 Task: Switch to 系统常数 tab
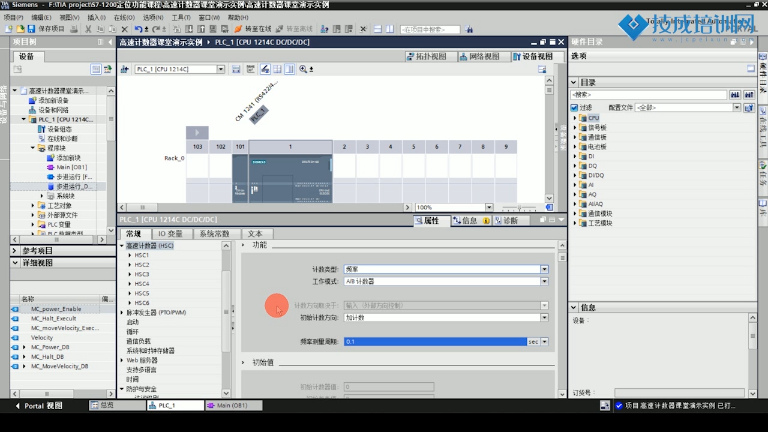214,234
